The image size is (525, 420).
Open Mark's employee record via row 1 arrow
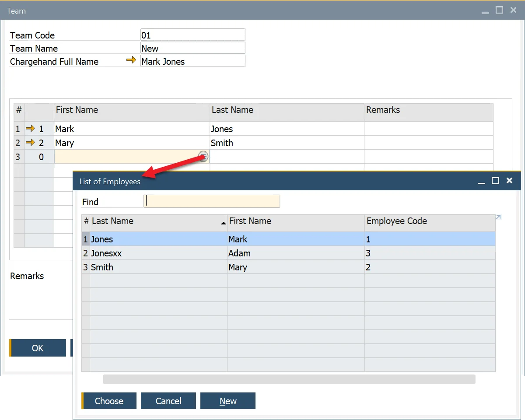tap(30, 129)
